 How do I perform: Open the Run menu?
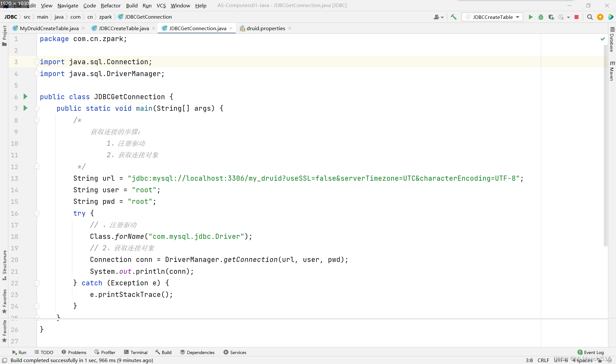coord(147,5)
